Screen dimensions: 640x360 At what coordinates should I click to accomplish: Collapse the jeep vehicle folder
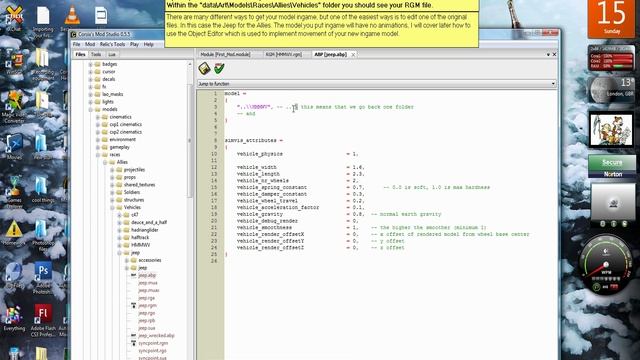(120, 253)
